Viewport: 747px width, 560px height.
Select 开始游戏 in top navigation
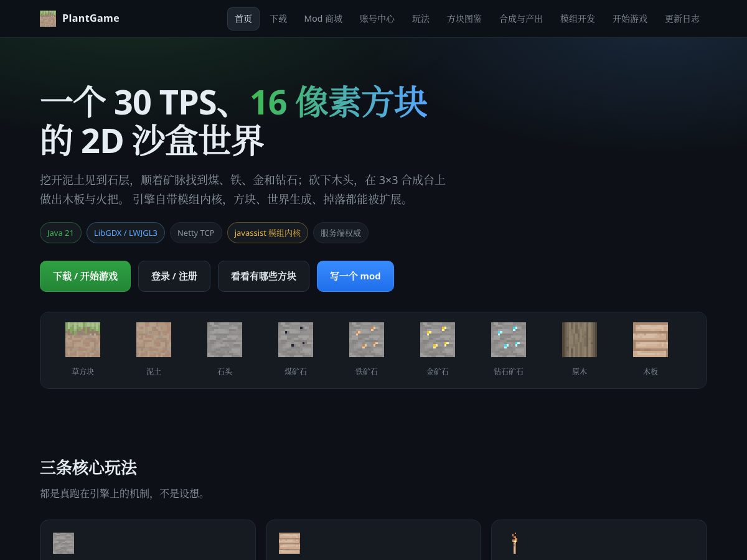pos(630,19)
